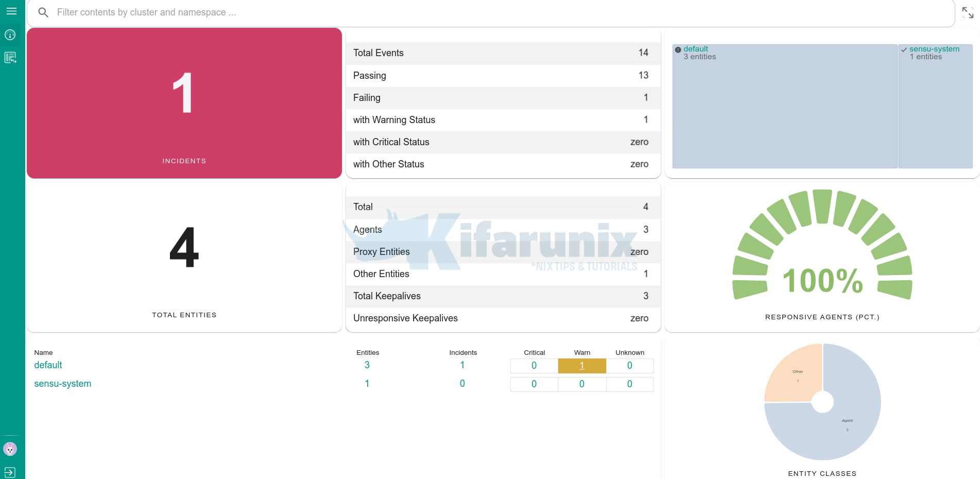Open the namespace switcher sidebar icon

(x=10, y=58)
